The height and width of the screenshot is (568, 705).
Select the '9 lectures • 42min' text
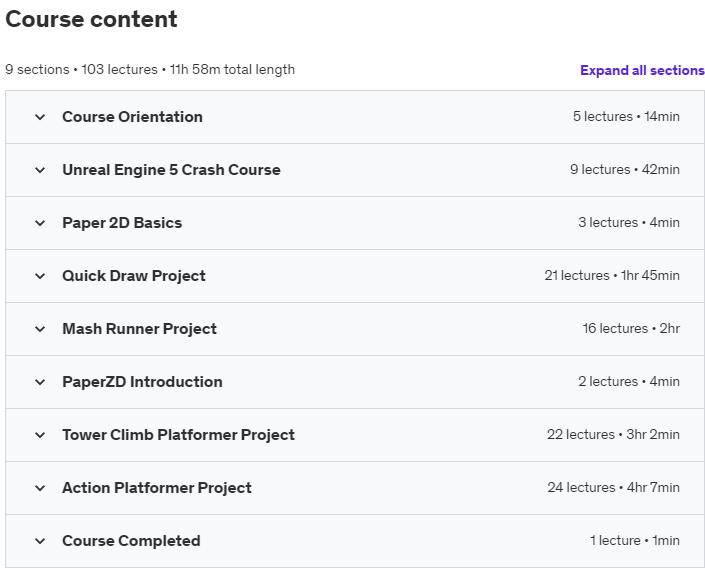click(625, 170)
